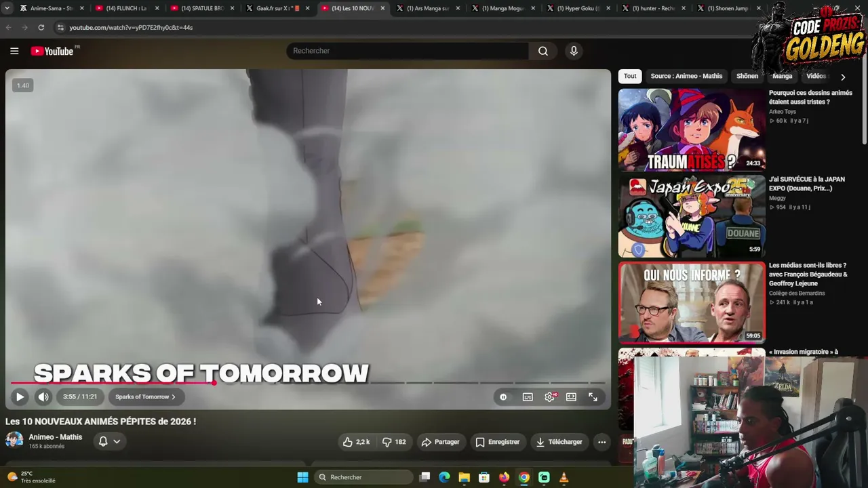Image resolution: width=868 pixels, height=488 pixels.
Task: Toggle subtitles with the captions icon
Action: (x=528, y=397)
